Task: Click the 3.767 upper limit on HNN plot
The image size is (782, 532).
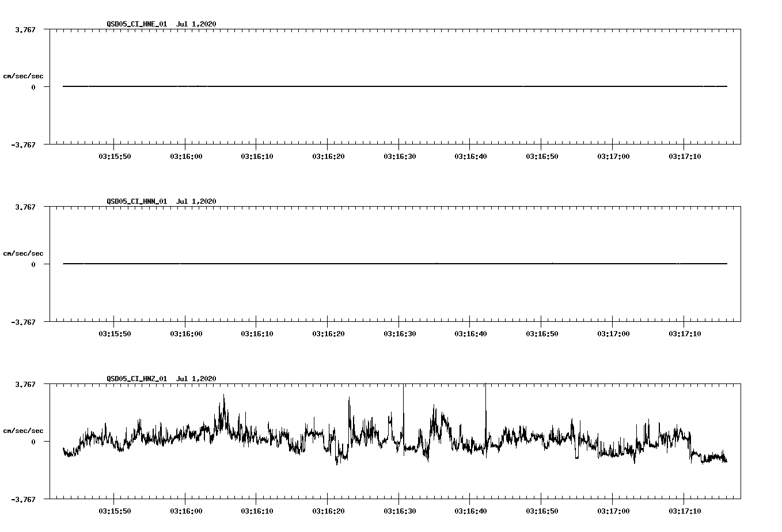Action: [x=25, y=207]
